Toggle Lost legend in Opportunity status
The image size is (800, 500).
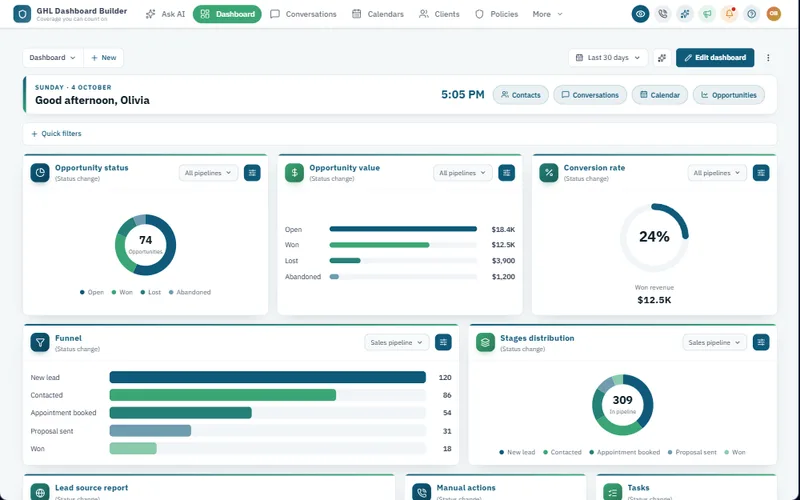coord(151,292)
